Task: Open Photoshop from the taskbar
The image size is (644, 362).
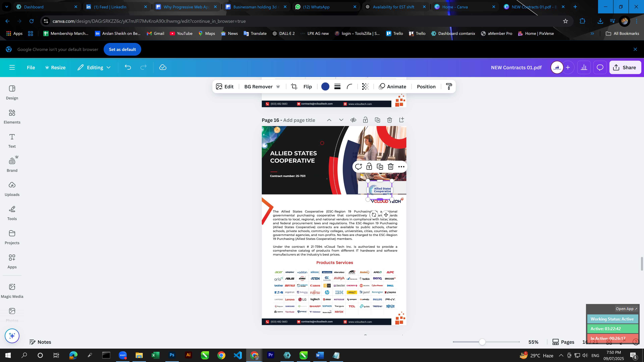Action: [x=172, y=355]
